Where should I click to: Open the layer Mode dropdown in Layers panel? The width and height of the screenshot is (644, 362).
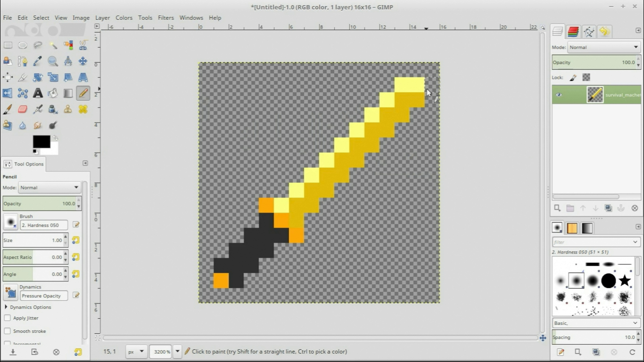coord(603,47)
